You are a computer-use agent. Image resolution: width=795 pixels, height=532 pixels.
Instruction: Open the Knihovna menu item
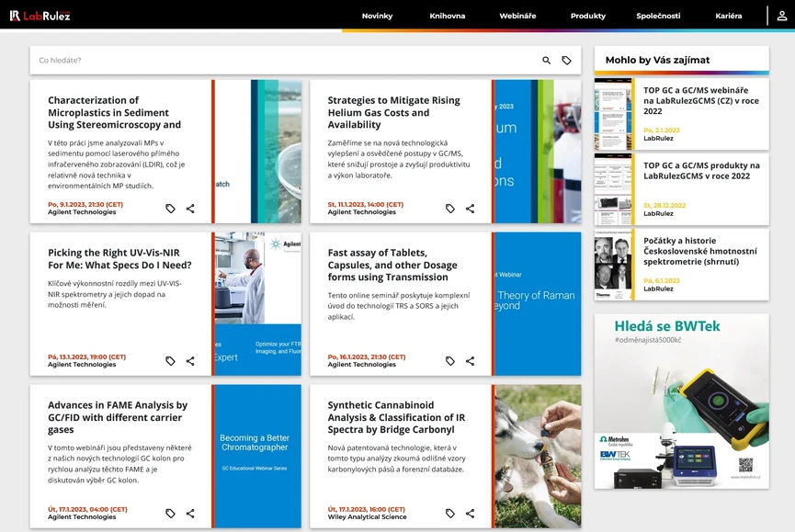pos(448,16)
